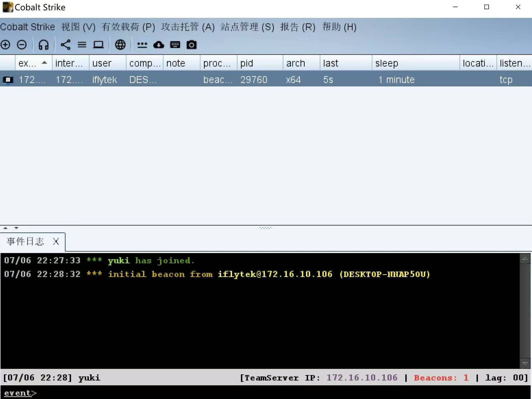Maximize the Cobalt Strike window
This screenshot has width=532, height=399.
pyautogui.click(x=487, y=7)
